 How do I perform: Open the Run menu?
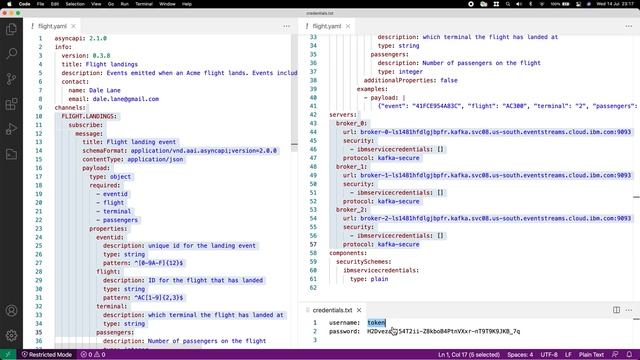point(124,4)
